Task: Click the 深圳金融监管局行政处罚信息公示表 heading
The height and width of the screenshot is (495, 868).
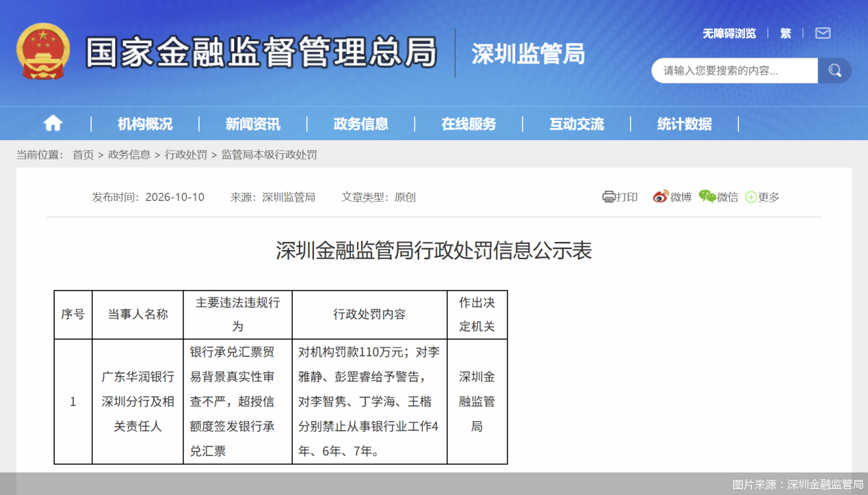Action: (434, 250)
